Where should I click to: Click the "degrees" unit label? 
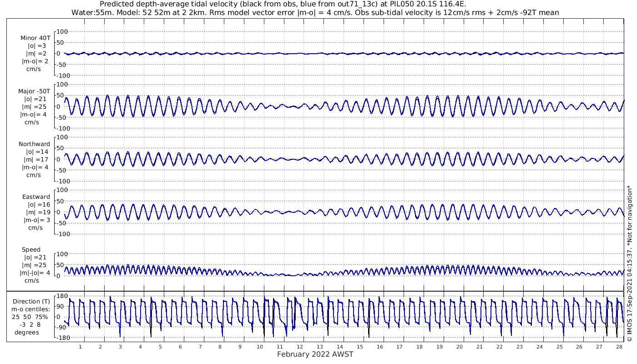[x=26, y=332]
